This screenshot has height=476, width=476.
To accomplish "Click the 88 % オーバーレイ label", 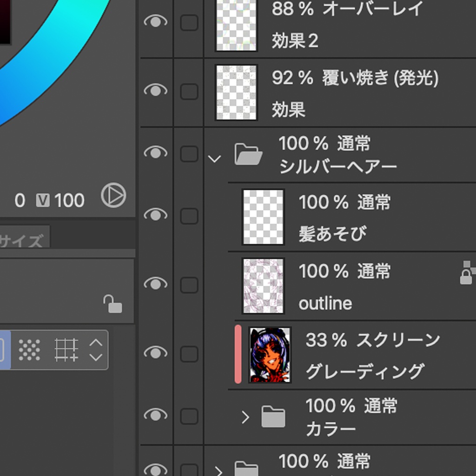I will tap(347, 8).
